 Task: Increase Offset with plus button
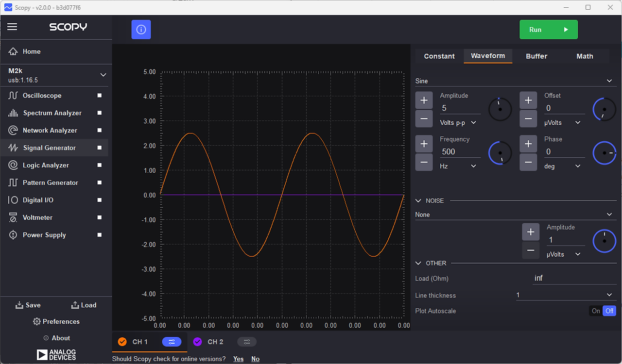[x=528, y=100]
